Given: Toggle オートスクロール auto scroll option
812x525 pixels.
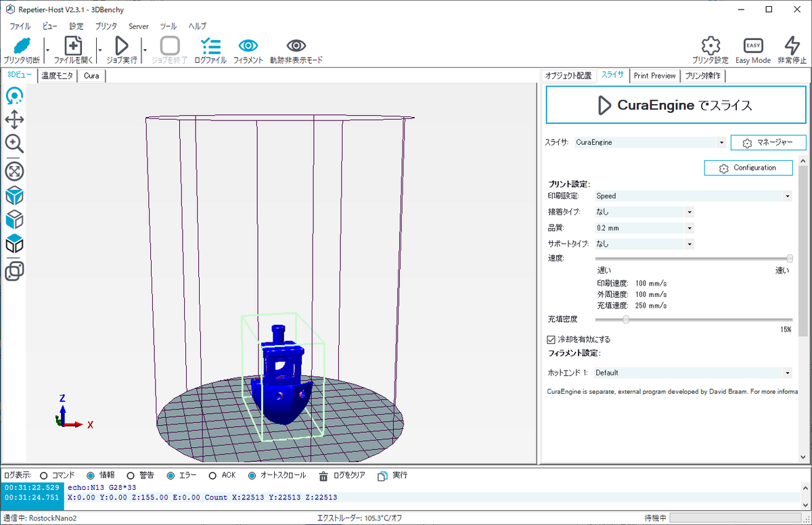Looking at the screenshot, I should click(x=252, y=476).
